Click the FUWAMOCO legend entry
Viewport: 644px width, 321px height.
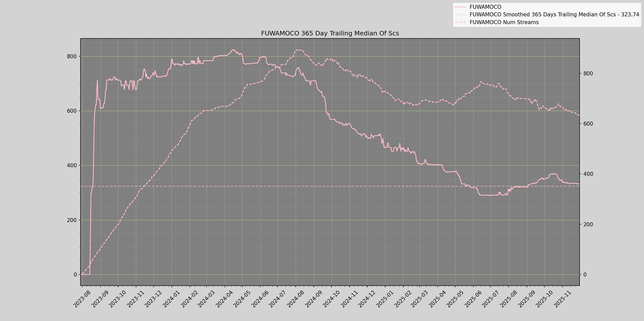pyautogui.click(x=485, y=7)
